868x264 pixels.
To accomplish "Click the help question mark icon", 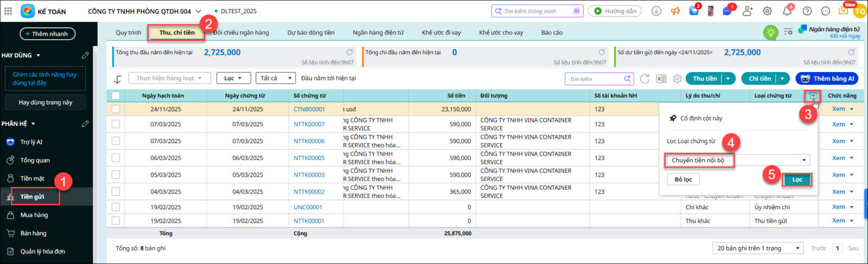I will (x=807, y=11).
